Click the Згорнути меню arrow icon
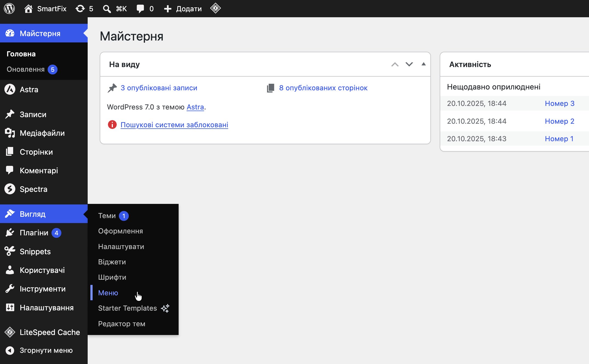The image size is (589, 364). 10,350
